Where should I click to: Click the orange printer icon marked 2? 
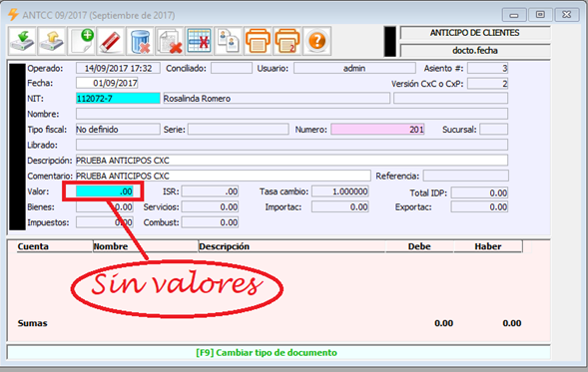[288, 41]
